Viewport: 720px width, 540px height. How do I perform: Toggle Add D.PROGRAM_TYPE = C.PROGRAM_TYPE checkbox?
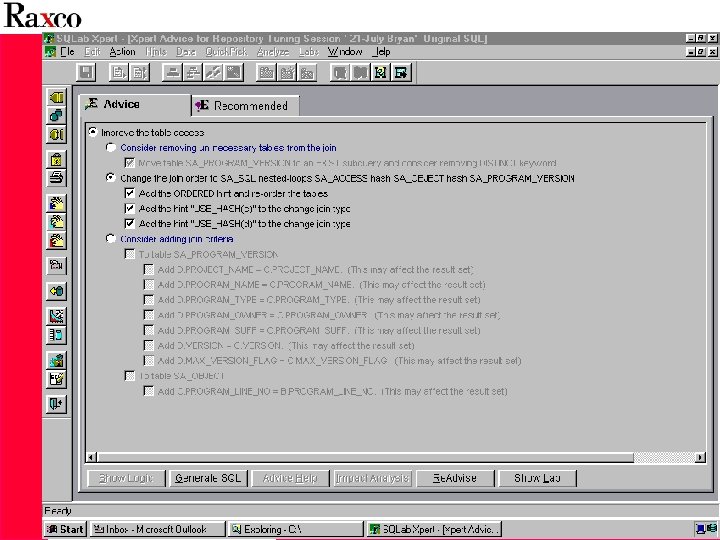pos(149,300)
